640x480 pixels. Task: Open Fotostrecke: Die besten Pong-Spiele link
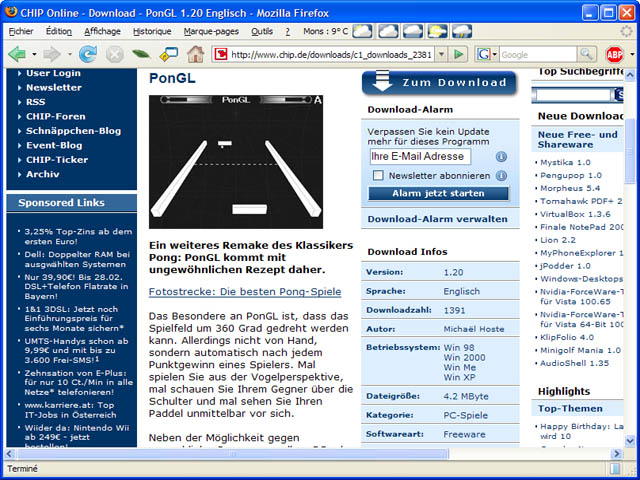point(245,292)
